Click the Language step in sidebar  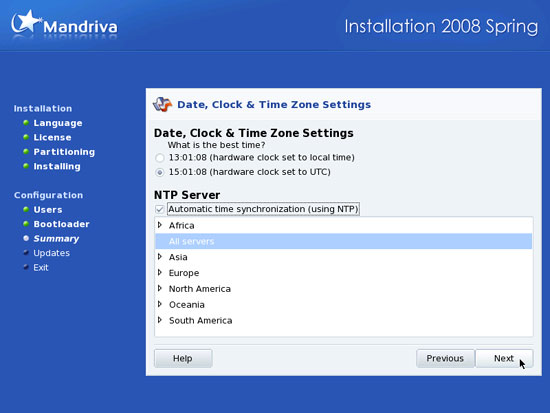[x=58, y=123]
